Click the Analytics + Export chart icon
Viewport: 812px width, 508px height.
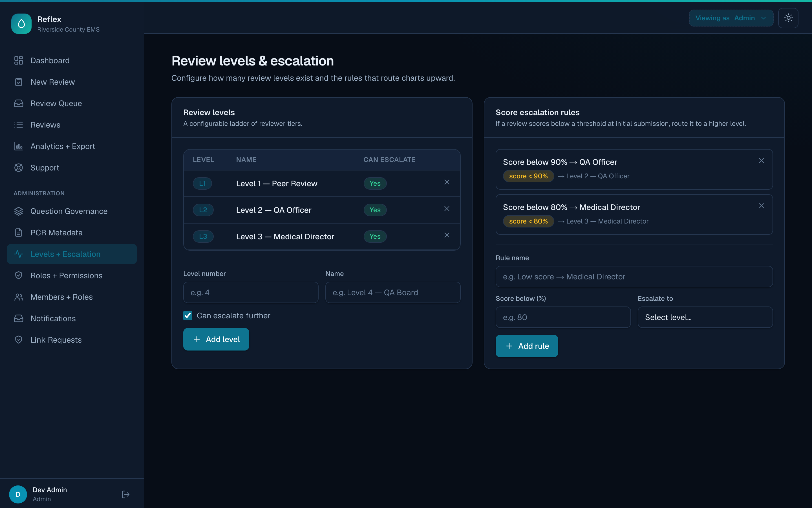pyautogui.click(x=18, y=146)
